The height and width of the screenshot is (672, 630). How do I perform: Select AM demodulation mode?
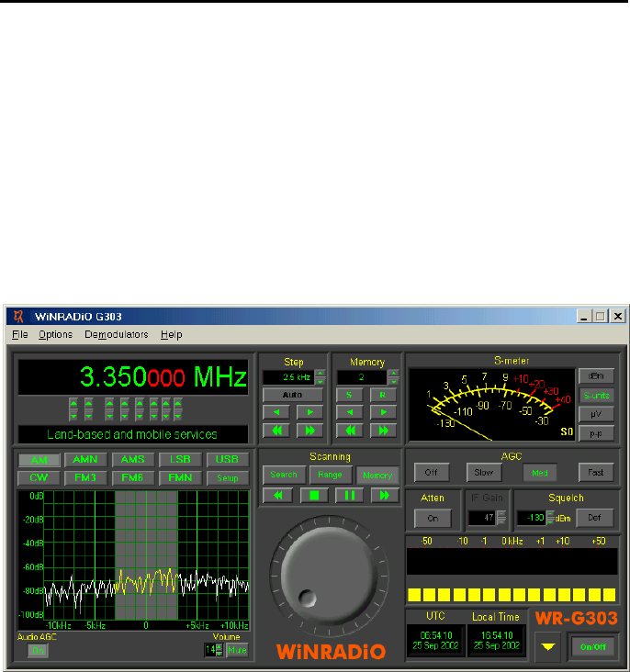(x=39, y=460)
